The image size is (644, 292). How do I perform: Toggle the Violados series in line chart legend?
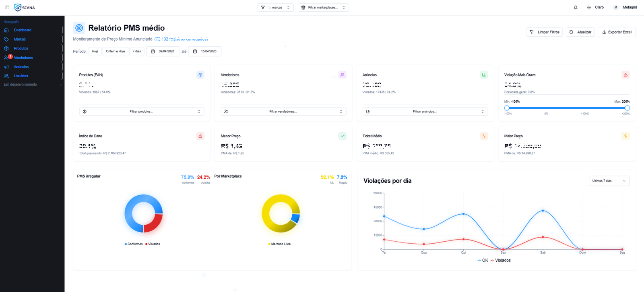pyautogui.click(x=501, y=261)
